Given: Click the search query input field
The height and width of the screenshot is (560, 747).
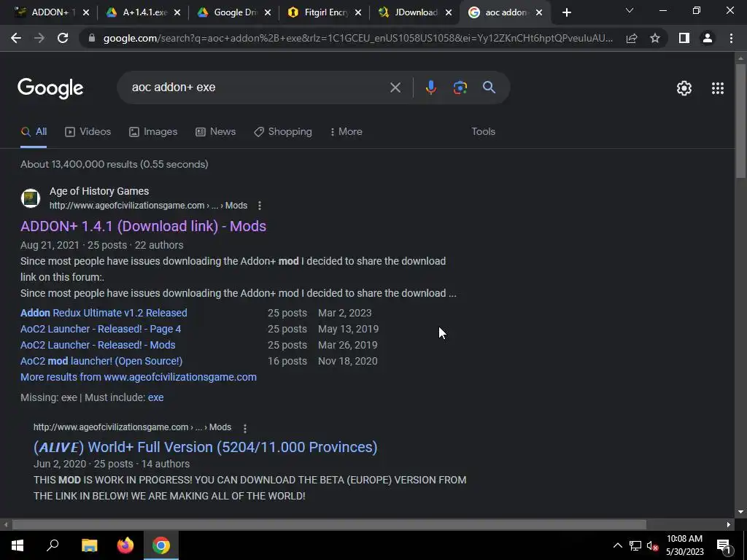Looking at the screenshot, I should (x=258, y=87).
